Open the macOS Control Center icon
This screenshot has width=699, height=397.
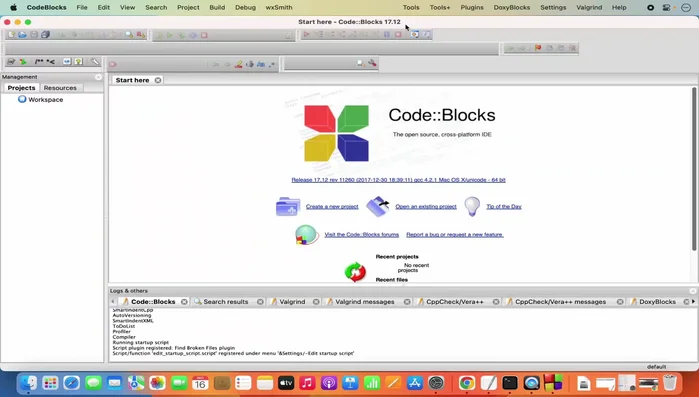click(667, 8)
